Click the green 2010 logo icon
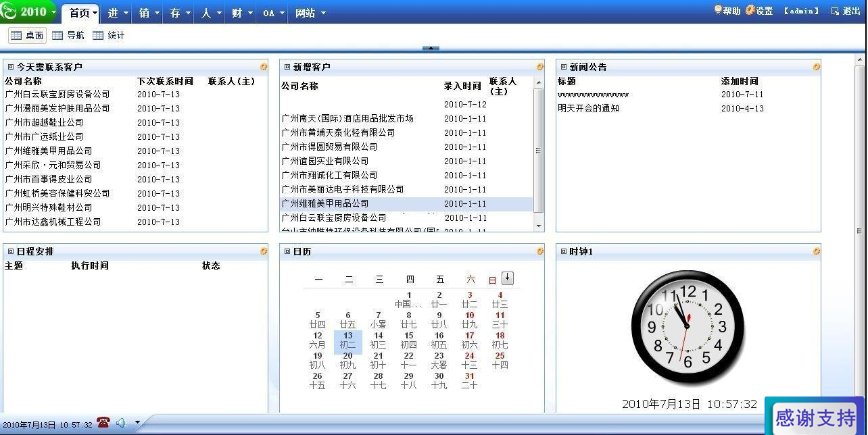868x435 pixels. click(x=9, y=11)
